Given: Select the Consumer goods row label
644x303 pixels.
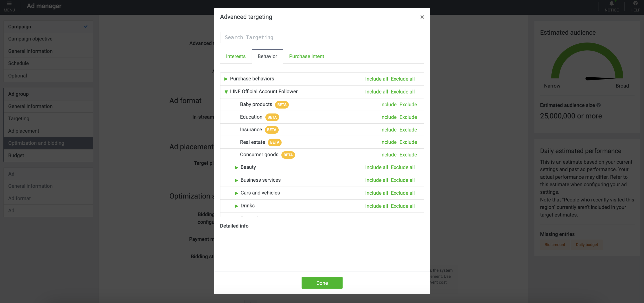Looking at the screenshot, I should tap(259, 154).
